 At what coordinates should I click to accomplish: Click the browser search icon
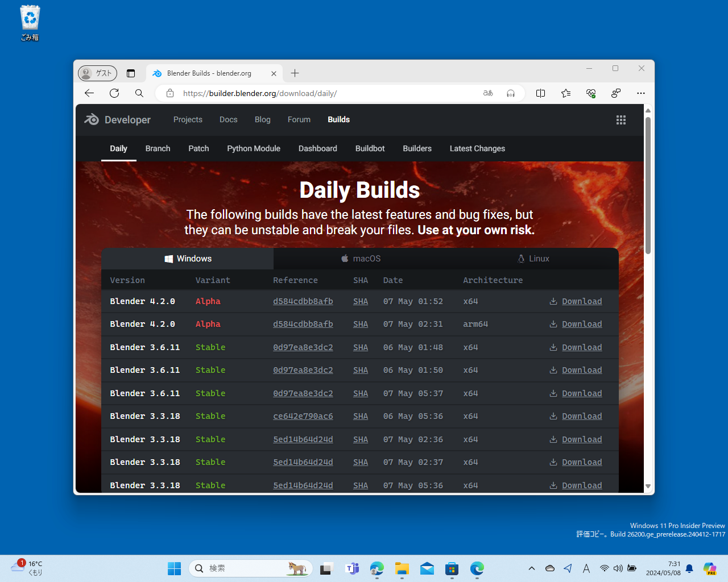(139, 93)
